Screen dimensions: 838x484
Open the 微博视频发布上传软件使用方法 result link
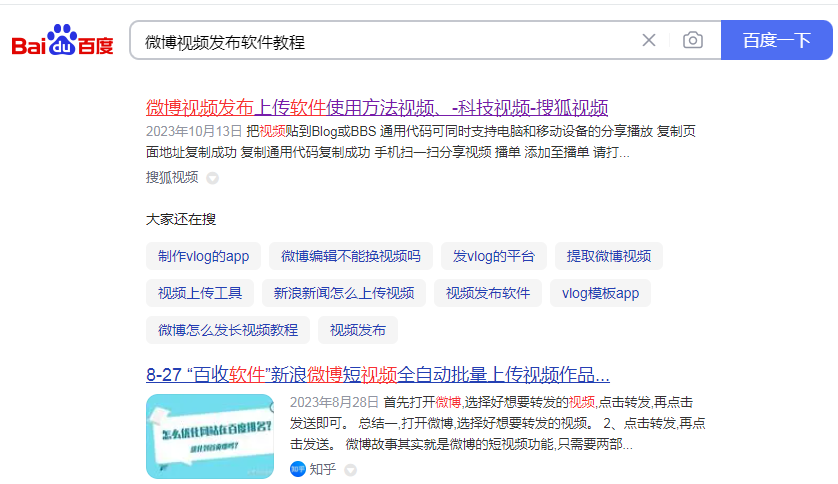click(x=377, y=108)
